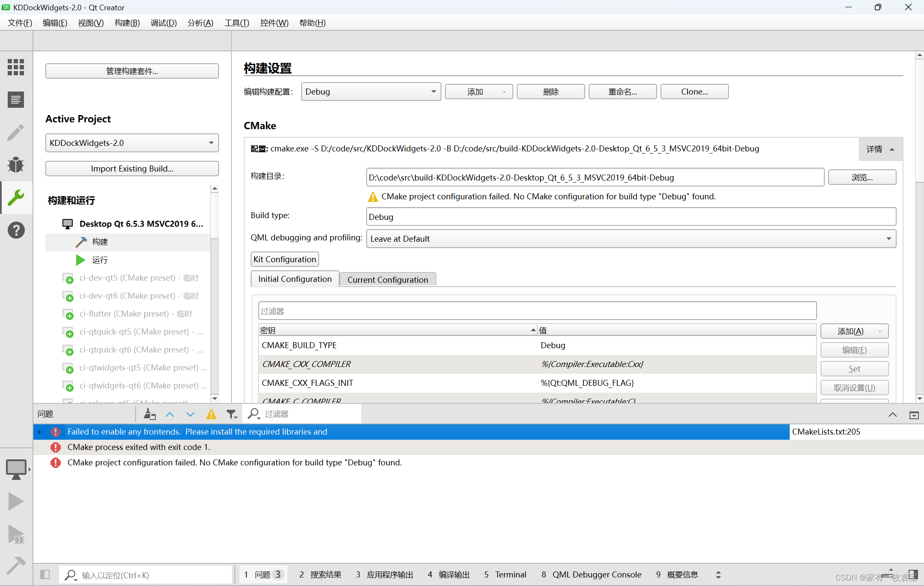
Task: Click the 删除 configuration button
Action: pos(551,92)
